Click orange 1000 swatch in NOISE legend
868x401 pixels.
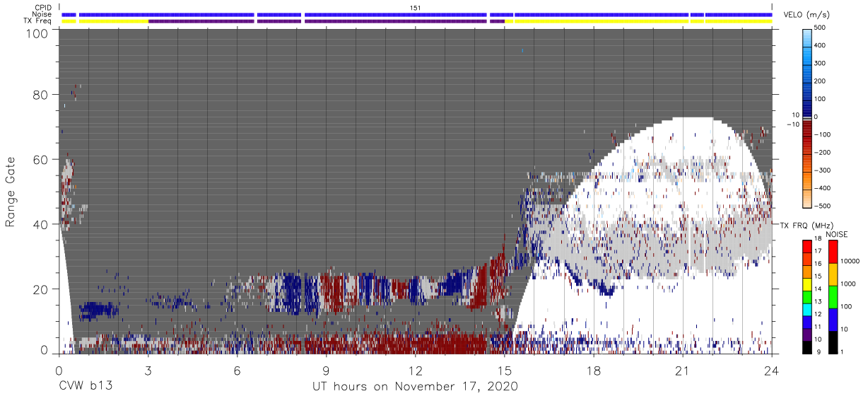832,274
